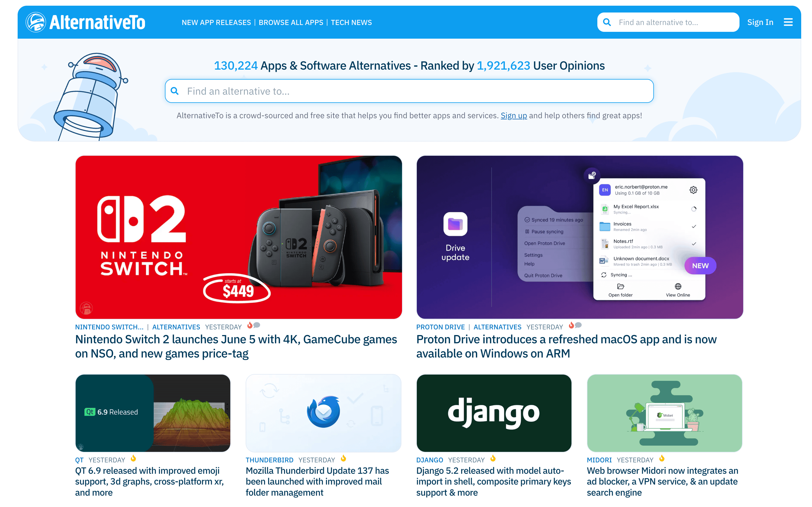812x507 pixels.
Task: Click the header search magnifier icon
Action: tap(607, 22)
